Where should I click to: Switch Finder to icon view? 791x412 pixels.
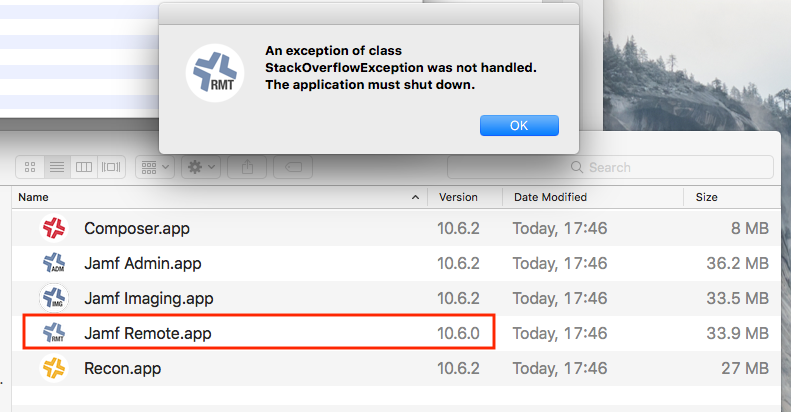pos(30,167)
